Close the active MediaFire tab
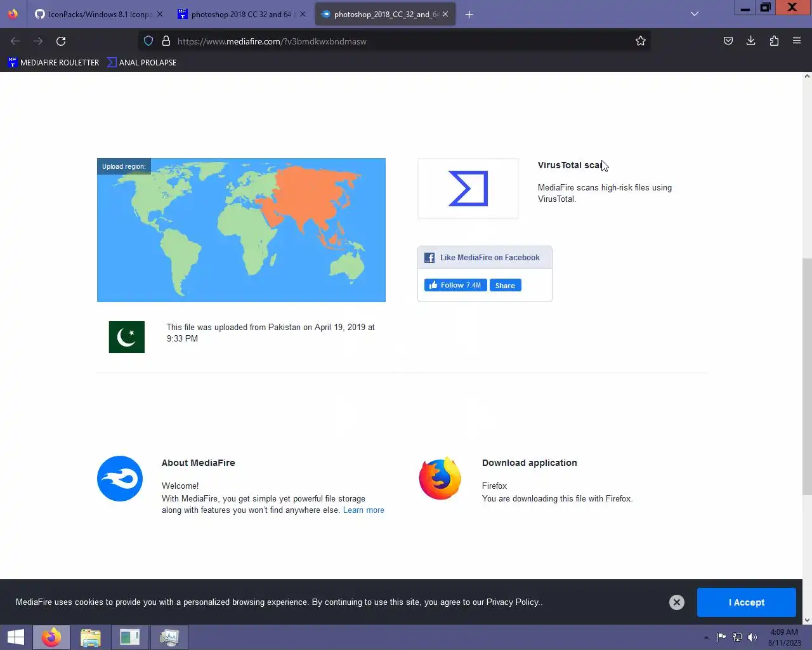The image size is (812, 650). [x=445, y=14]
